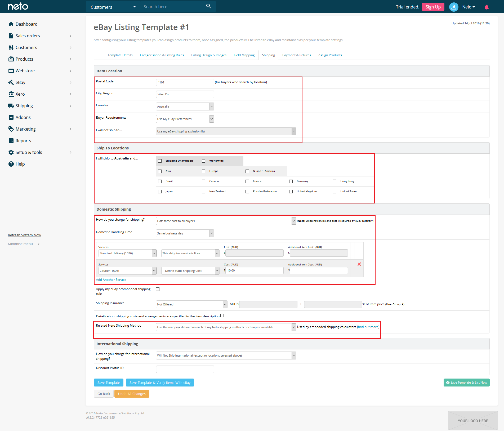Tick the Germany checkbox
This screenshot has height=431, width=504.
(291, 181)
